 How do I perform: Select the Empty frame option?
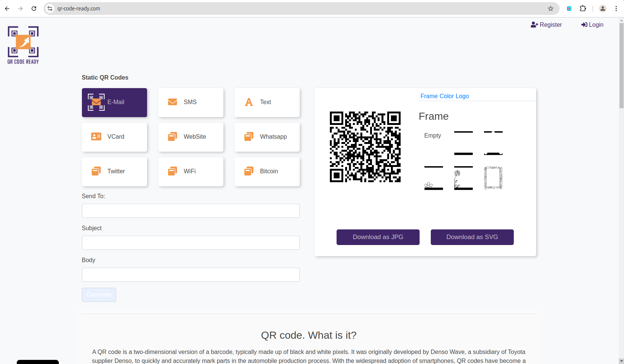point(433,136)
